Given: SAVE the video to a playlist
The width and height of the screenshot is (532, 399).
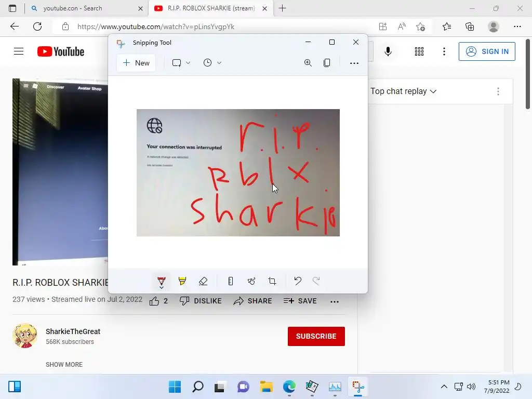Looking at the screenshot, I should (300, 301).
